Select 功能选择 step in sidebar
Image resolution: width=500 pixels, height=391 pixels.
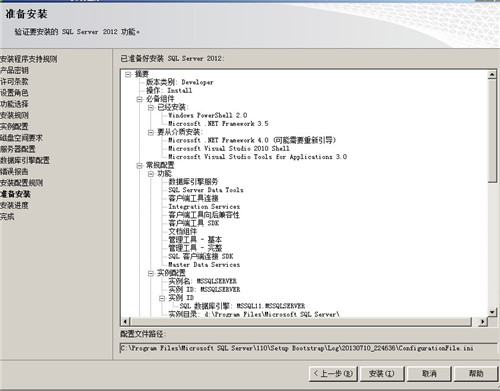pyautogui.click(x=14, y=104)
